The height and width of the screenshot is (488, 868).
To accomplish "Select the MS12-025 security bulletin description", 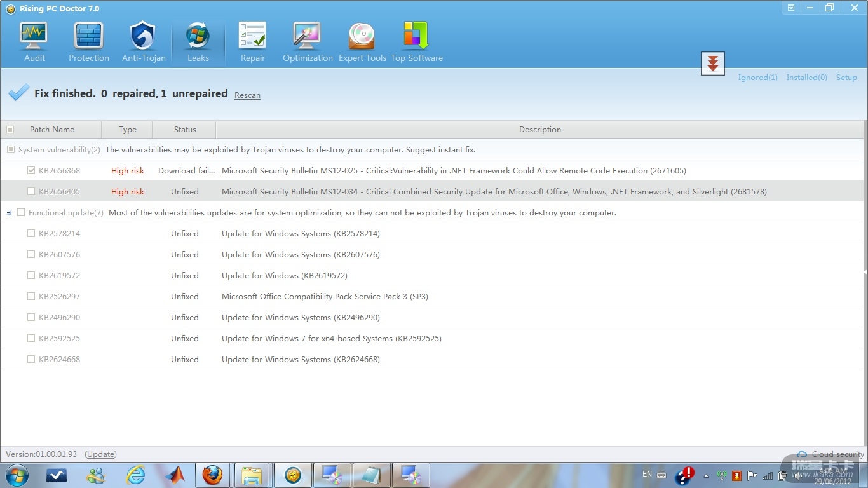I will pyautogui.click(x=454, y=171).
